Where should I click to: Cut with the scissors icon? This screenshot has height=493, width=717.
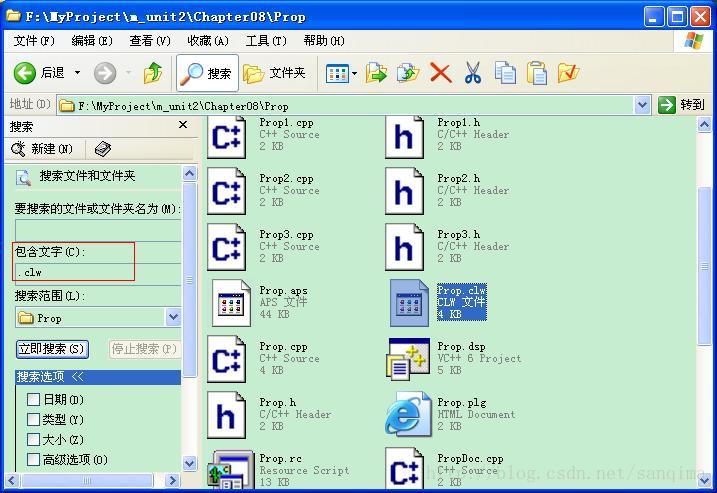coord(473,73)
